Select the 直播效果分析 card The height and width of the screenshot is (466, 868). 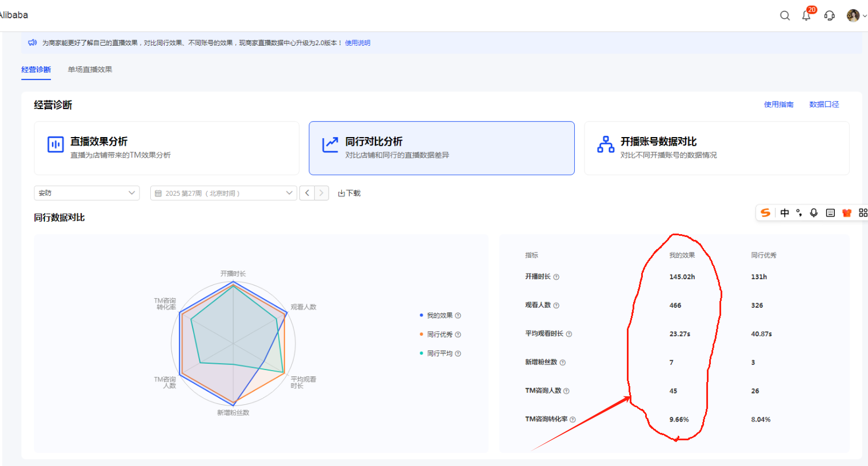(166, 148)
